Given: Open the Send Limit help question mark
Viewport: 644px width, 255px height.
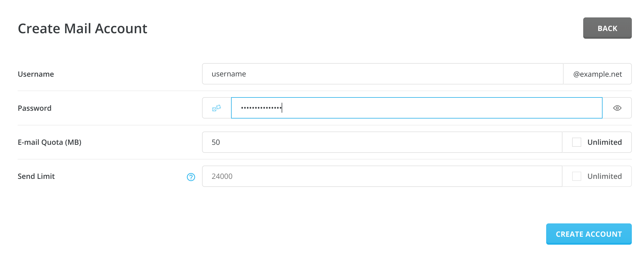Looking at the screenshot, I should click(x=191, y=177).
